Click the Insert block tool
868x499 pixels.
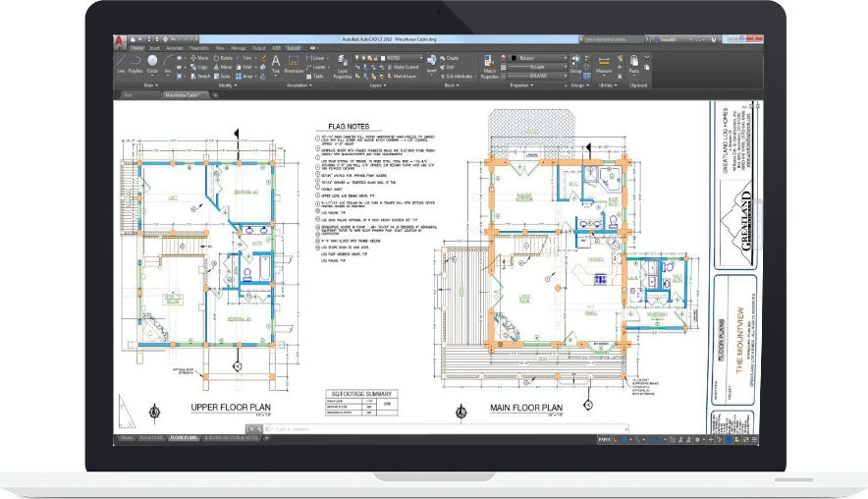(x=432, y=64)
